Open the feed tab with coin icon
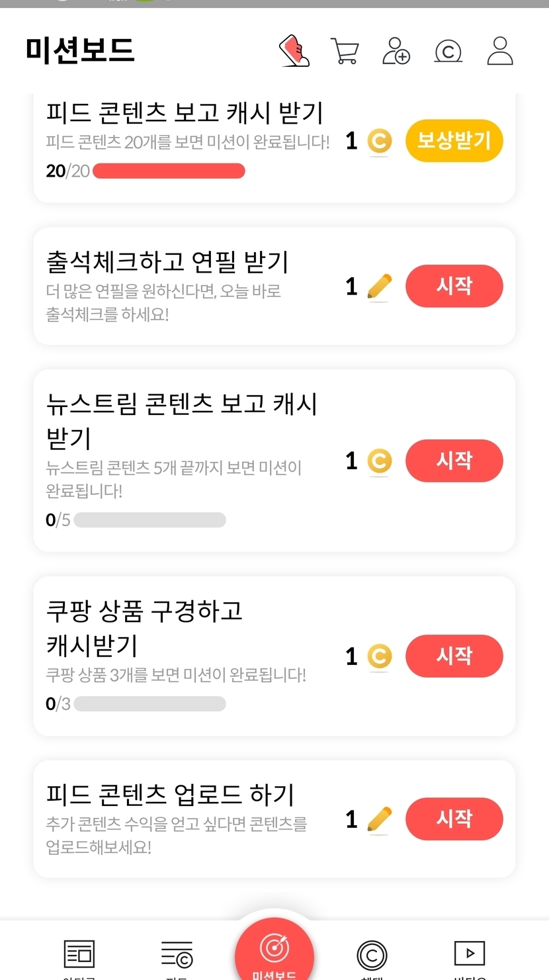 coord(177,954)
